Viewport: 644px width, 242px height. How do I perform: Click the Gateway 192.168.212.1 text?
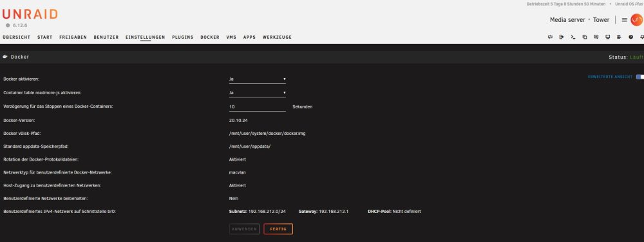pyautogui.click(x=324, y=211)
